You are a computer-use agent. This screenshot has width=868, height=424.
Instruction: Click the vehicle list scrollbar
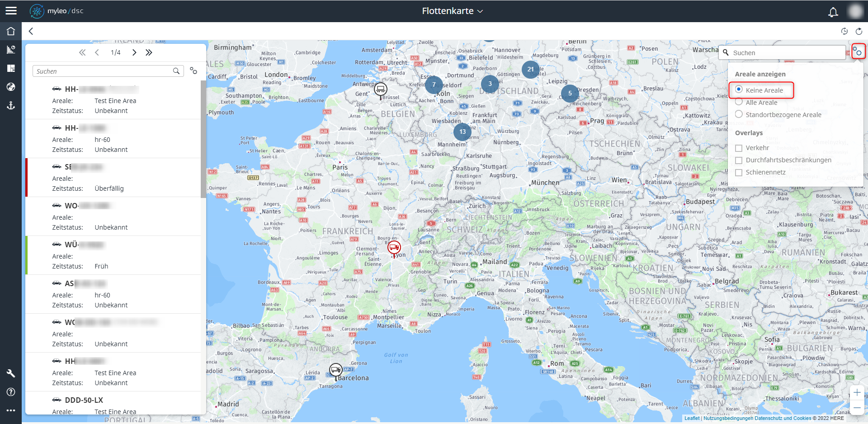[x=203, y=139]
